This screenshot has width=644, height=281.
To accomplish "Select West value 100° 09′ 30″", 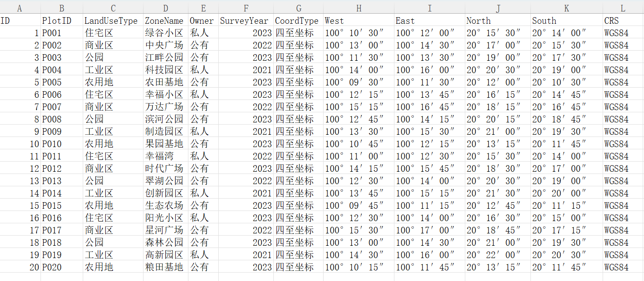I will tap(359, 82).
